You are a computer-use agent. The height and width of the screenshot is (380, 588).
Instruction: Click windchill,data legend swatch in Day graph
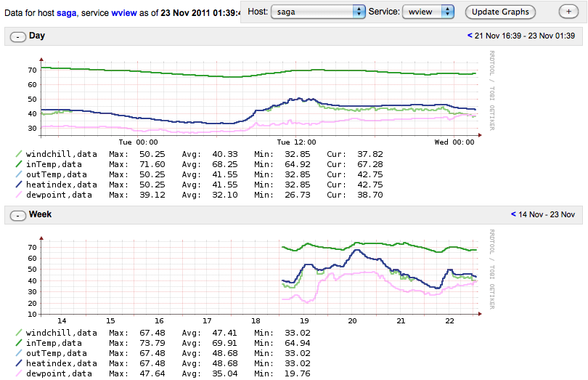click(x=19, y=154)
